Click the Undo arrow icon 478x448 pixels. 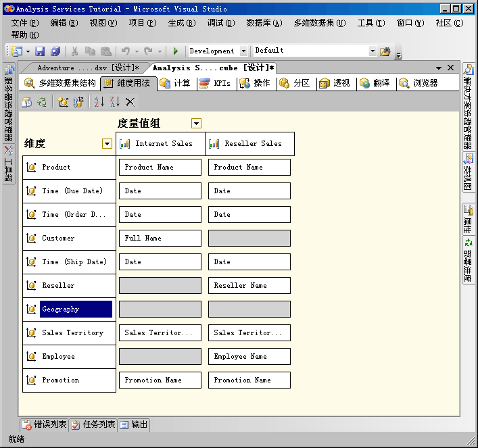tap(126, 51)
